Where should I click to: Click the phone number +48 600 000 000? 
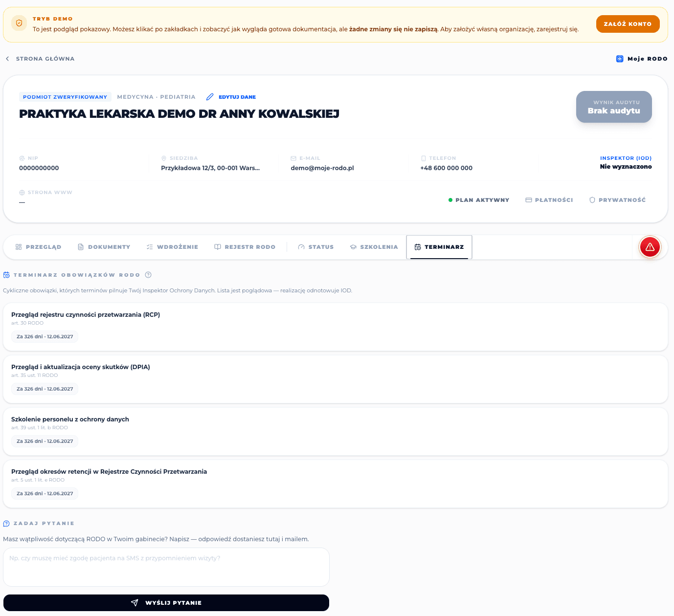tap(447, 168)
